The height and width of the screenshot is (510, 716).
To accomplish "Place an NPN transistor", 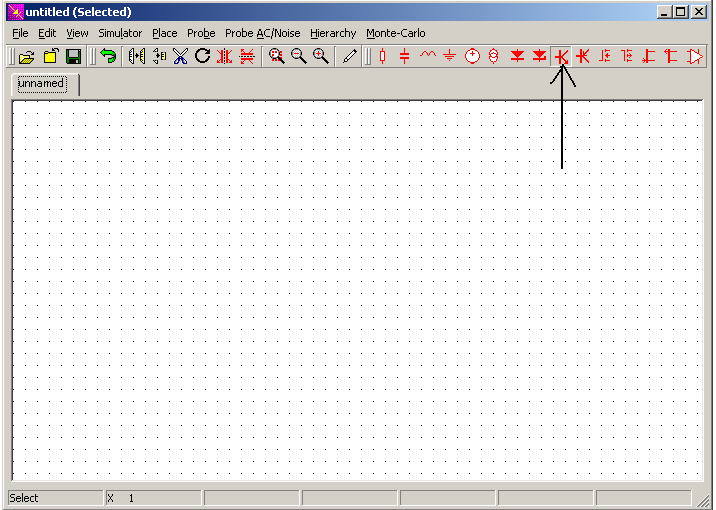I will point(561,57).
